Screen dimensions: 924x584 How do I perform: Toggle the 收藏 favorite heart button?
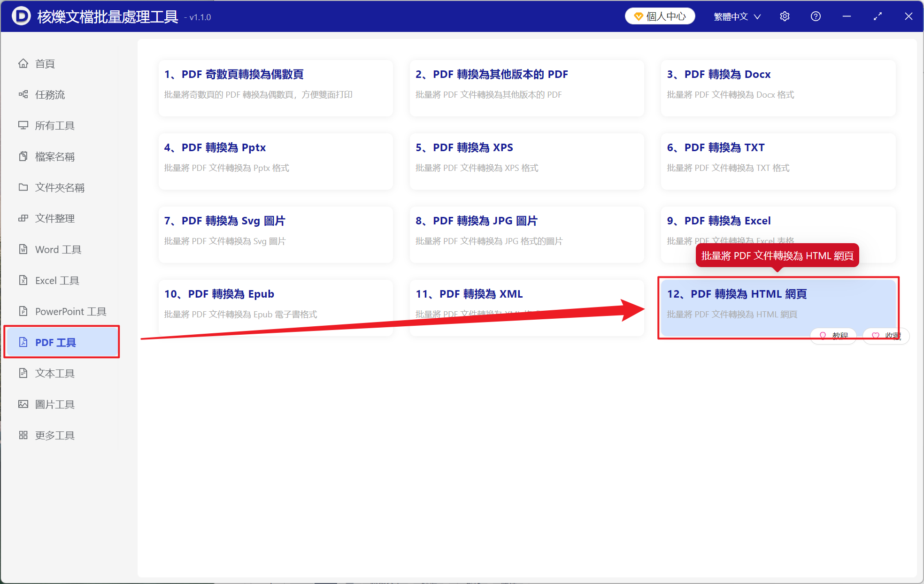click(x=886, y=336)
